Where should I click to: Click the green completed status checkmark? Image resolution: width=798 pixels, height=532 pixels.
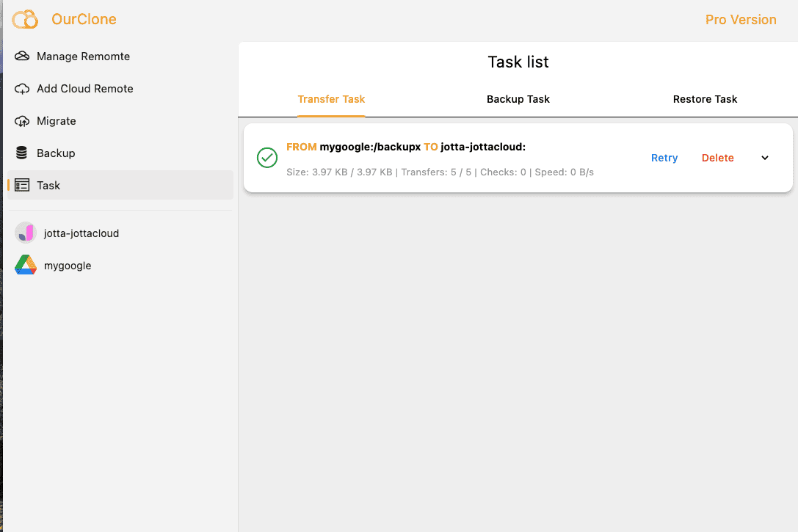[266, 158]
